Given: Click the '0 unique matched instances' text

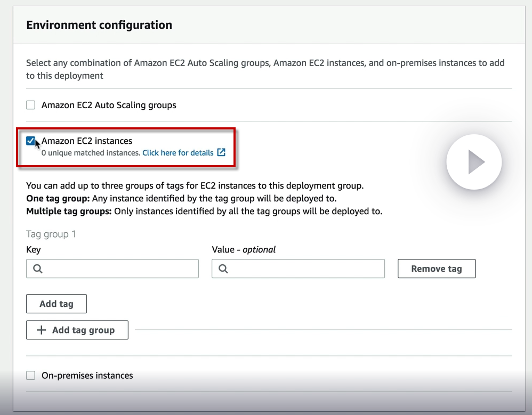Looking at the screenshot, I should tap(91, 153).
